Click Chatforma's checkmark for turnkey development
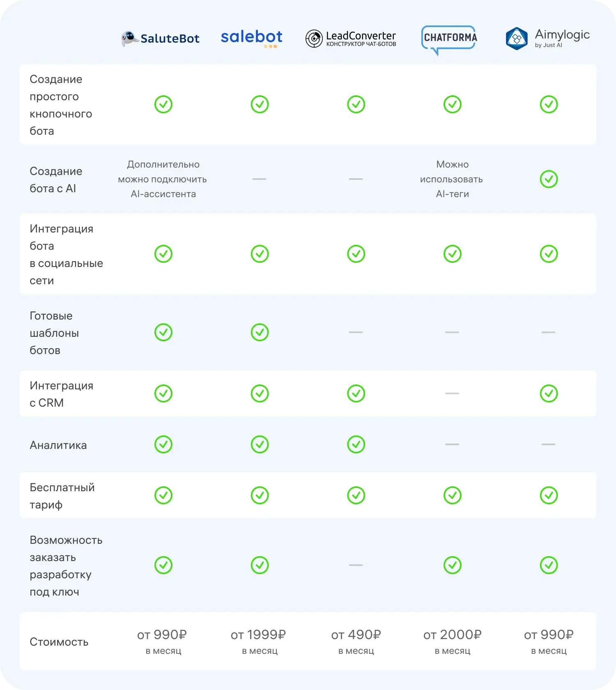616x690 pixels. [x=452, y=565]
